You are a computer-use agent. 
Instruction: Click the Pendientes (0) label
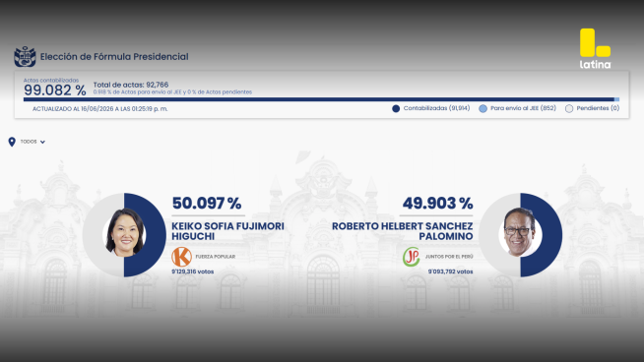click(x=598, y=108)
